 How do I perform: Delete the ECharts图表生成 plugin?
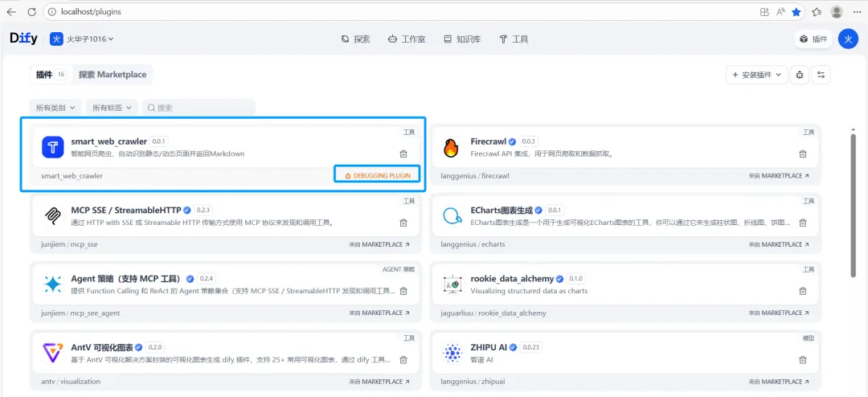coord(803,223)
